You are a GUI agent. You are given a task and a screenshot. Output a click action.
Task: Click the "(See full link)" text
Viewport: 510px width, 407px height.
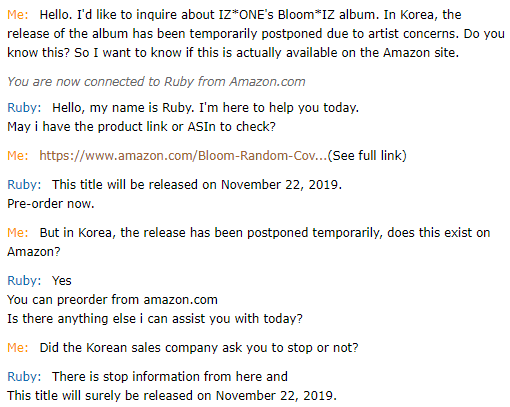367,156
